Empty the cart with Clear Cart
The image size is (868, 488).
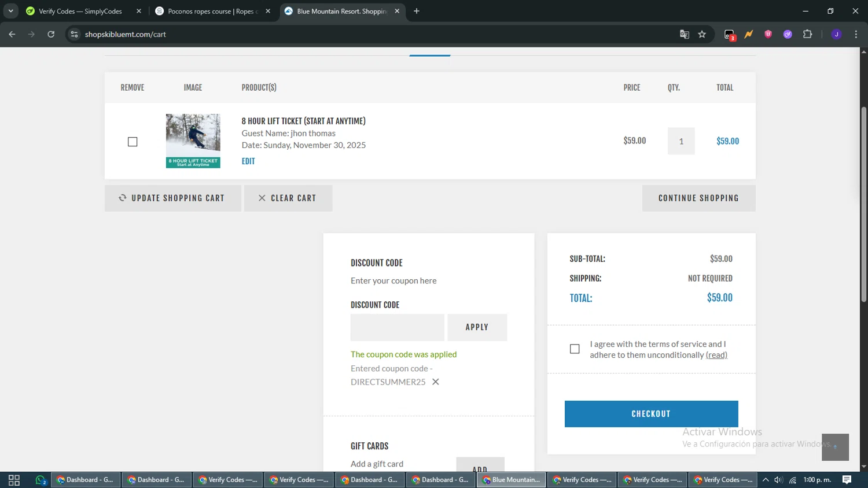288,198
